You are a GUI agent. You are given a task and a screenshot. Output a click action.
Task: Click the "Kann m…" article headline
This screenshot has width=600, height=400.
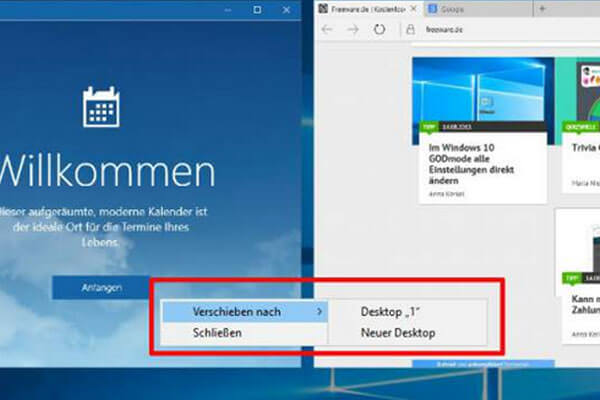(x=585, y=304)
